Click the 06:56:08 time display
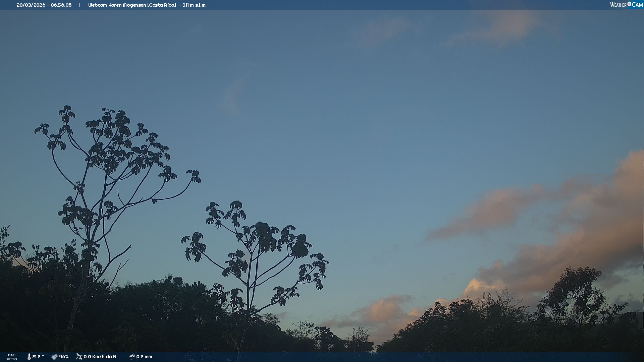Viewport: 644px width, 362px height. [61, 5]
